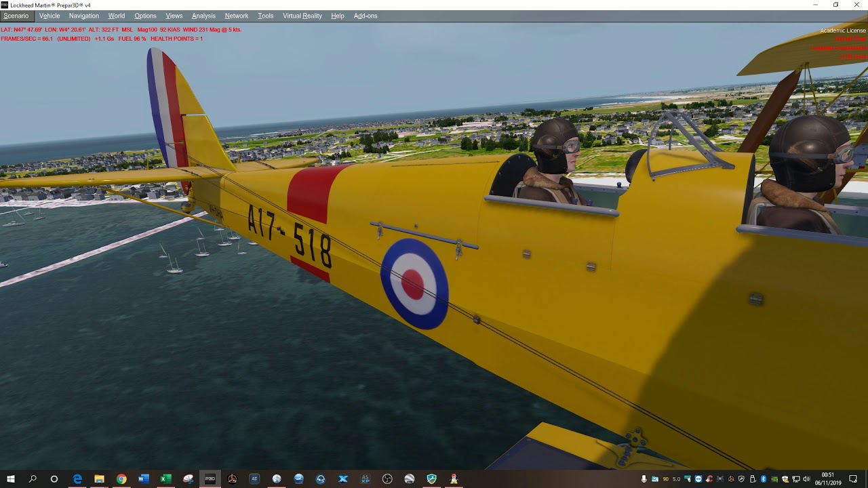Click the yellow 90 tray readout

[666, 479]
